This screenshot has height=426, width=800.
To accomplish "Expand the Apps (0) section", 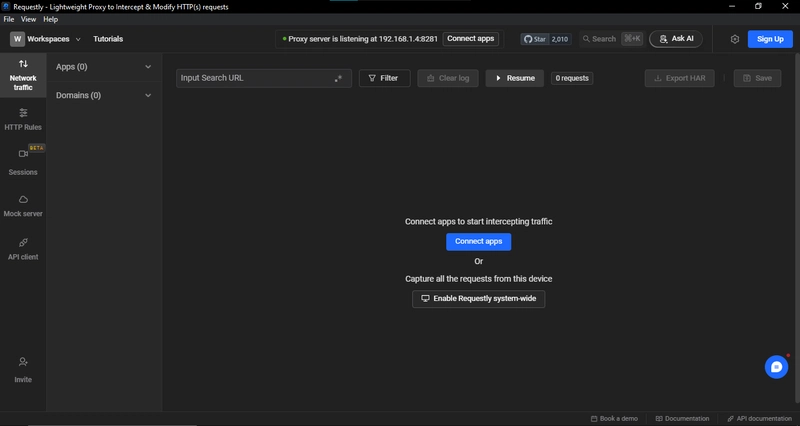I will point(104,67).
